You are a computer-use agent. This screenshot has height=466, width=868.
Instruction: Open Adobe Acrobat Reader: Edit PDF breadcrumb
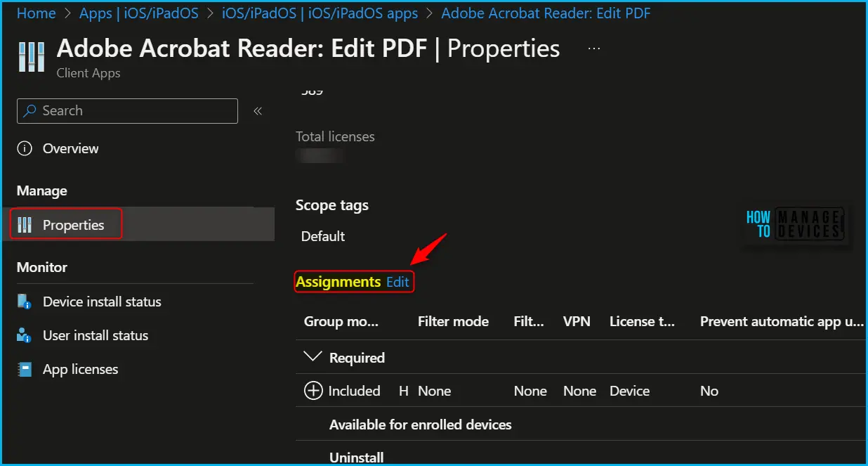[545, 13]
